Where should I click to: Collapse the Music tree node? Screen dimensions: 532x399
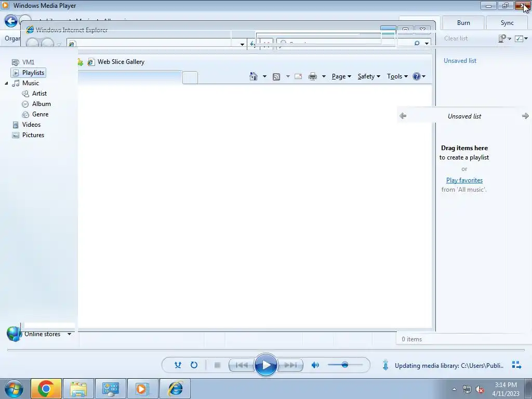point(6,83)
